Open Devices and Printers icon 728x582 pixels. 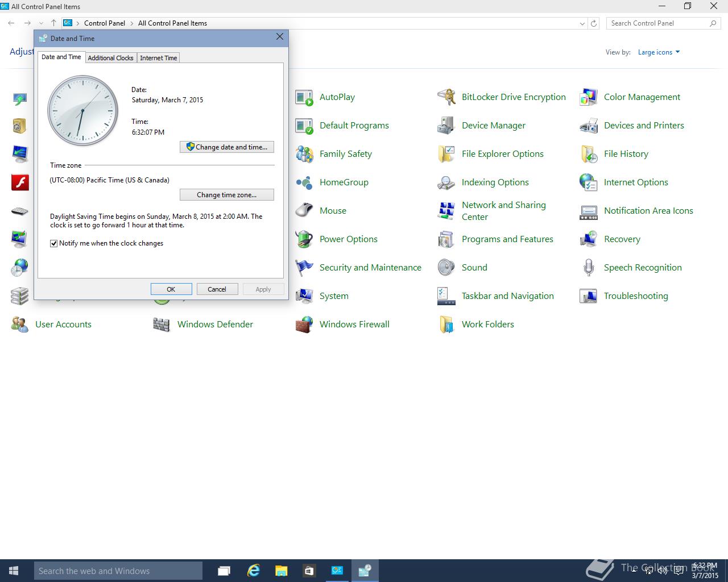click(589, 126)
